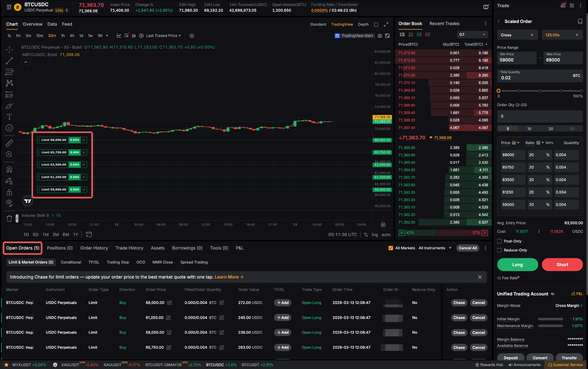The image size is (588, 369).
Task: Click the ruler measure tool
Action: (9, 143)
